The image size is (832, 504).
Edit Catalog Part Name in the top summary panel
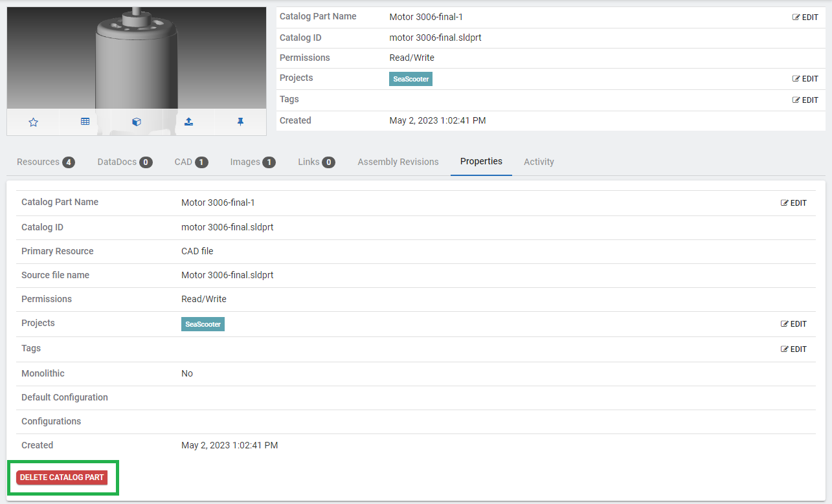point(805,17)
